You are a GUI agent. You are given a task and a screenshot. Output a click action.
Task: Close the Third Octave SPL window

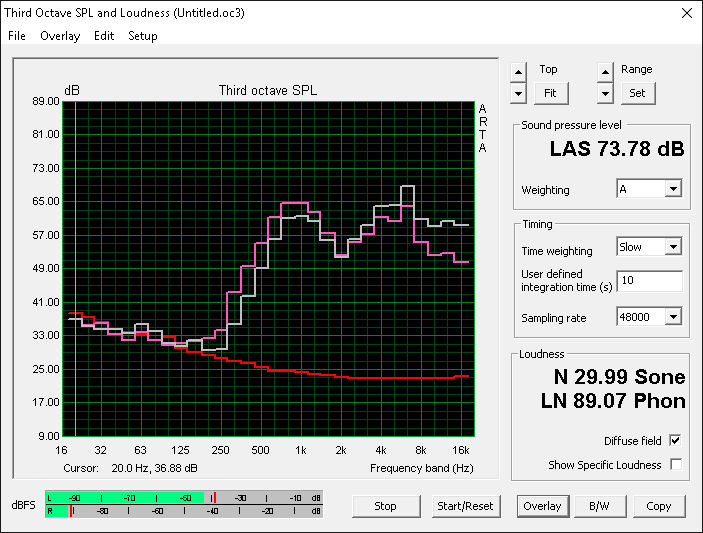tap(686, 13)
